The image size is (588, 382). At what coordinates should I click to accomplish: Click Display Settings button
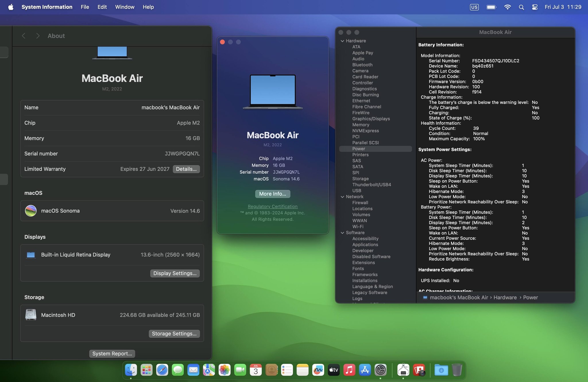pos(175,273)
